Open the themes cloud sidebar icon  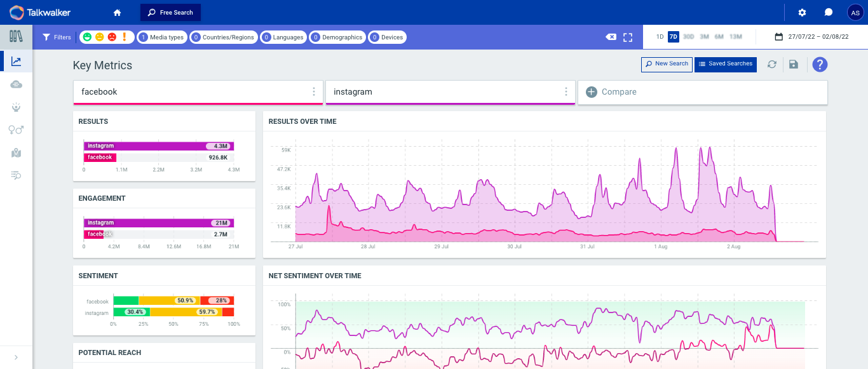point(16,84)
